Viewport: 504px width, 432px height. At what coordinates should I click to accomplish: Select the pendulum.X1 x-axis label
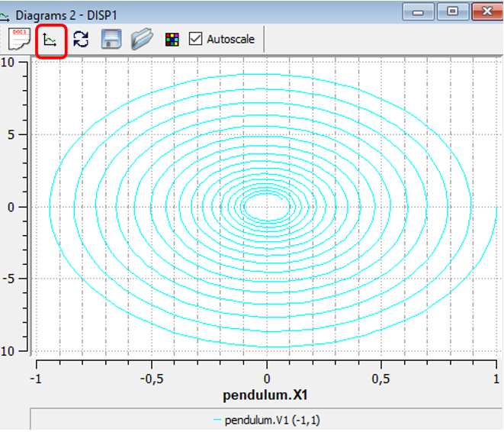[x=266, y=395]
